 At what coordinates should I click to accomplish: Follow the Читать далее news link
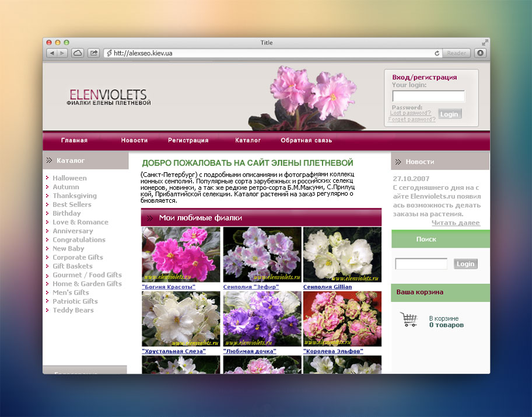click(x=456, y=223)
